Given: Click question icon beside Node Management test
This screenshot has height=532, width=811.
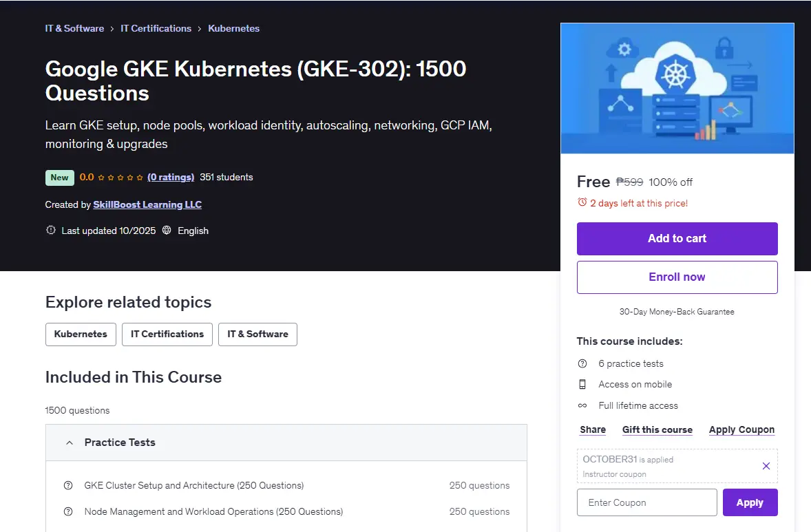Looking at the screenshot, I should click(67, 511).
